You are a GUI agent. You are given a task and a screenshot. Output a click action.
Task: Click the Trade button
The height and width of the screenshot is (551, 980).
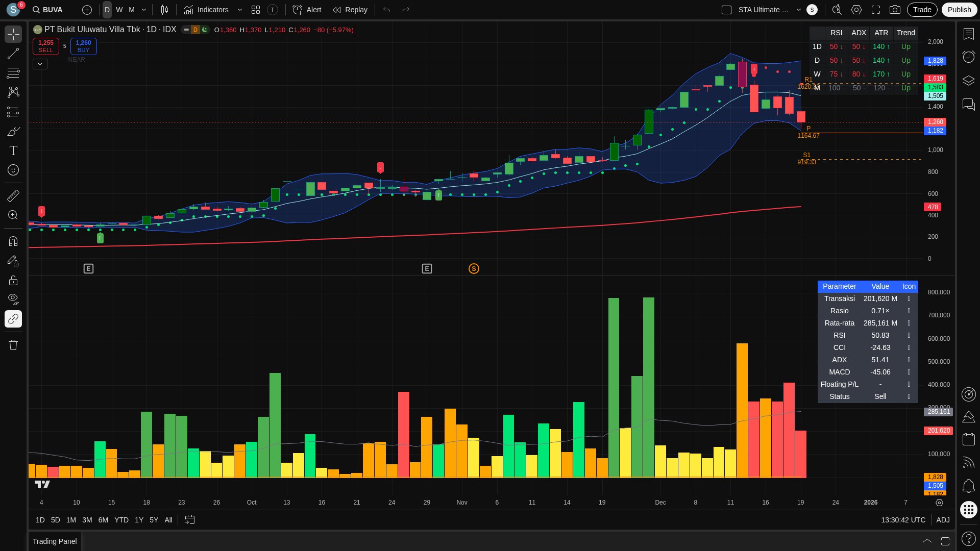point(922,10)
